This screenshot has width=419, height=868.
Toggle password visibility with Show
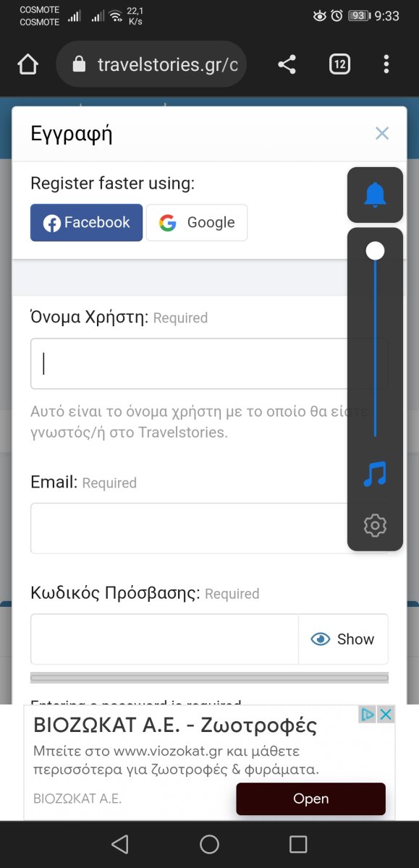(x=343, y=639)
